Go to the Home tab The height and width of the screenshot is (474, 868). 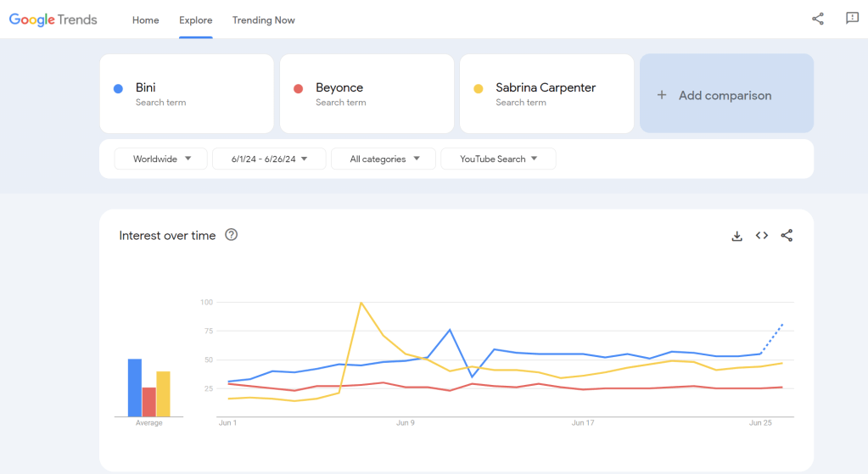click(x=145, y=20)
